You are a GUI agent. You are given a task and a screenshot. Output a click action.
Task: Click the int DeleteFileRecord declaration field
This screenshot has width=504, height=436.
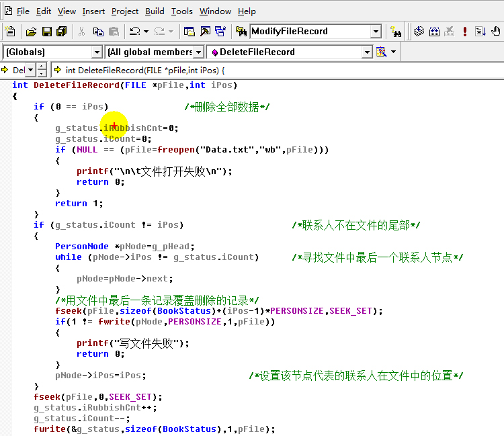point(276,70)
